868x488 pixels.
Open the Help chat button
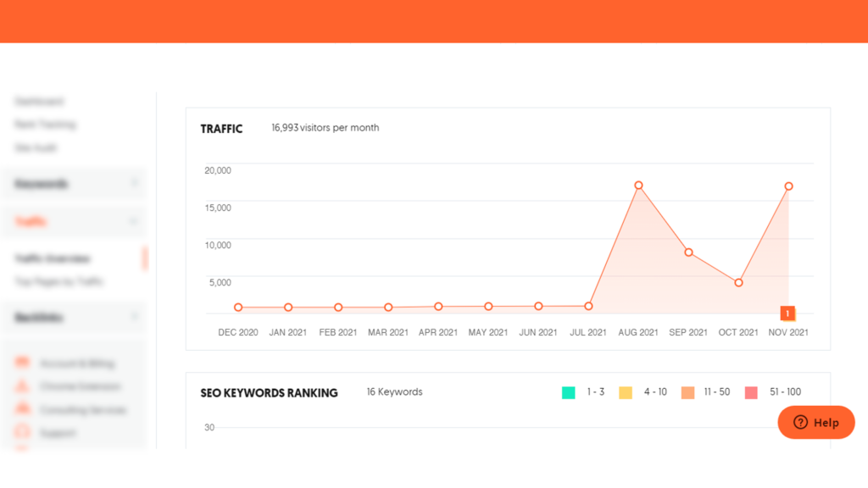[x=816, y=422]
